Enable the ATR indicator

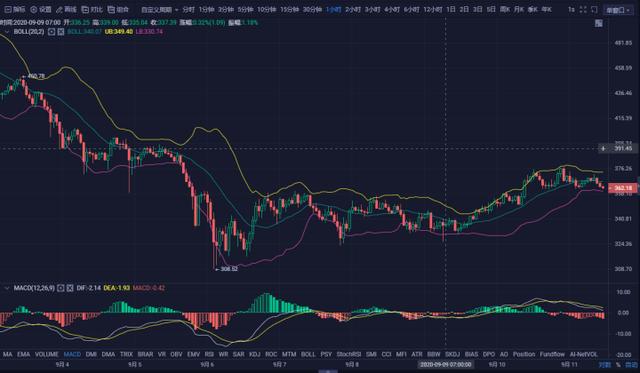click(417, 354)
